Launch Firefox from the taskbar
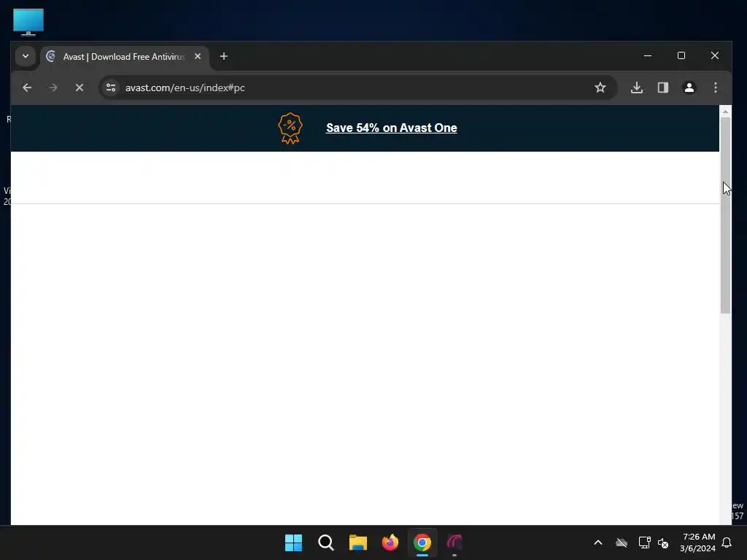 pos(390,542)
